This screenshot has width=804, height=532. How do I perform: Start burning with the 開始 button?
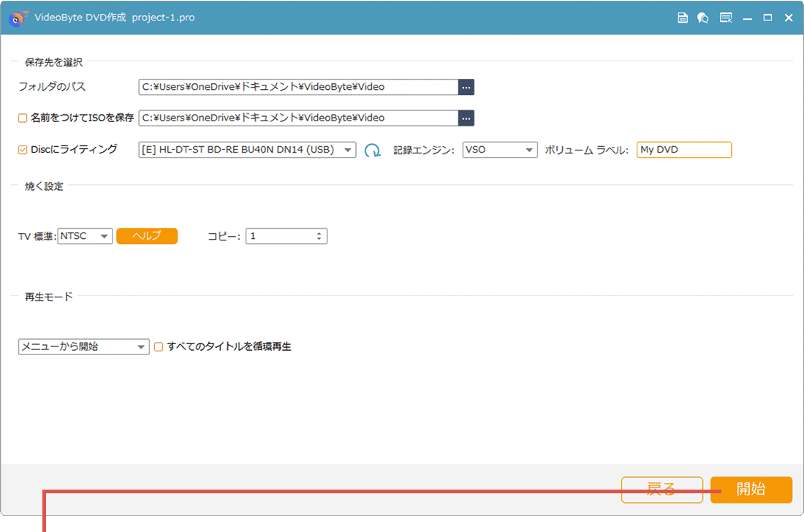coord(751,490)
